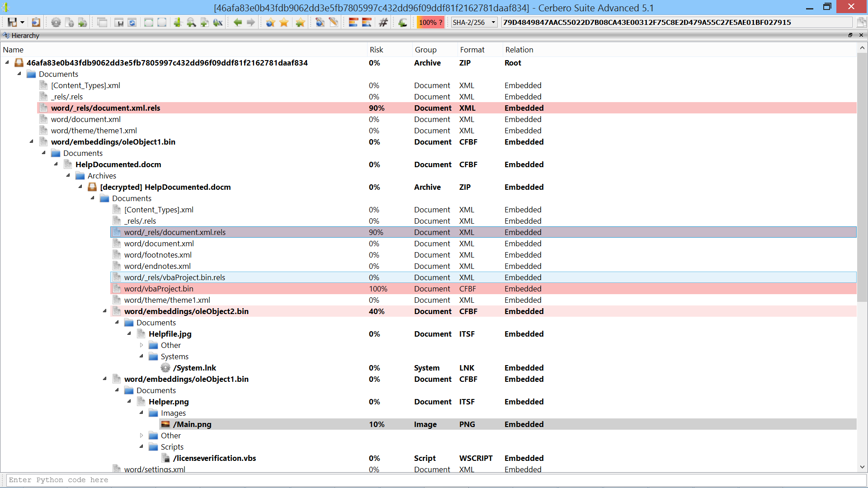Click the layout bars with magnifier icon

[x=367, y=22]
